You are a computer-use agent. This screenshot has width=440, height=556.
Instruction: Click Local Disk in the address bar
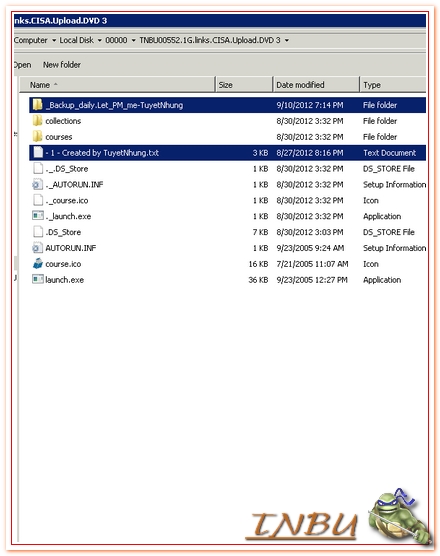click(x=77, y=40)
